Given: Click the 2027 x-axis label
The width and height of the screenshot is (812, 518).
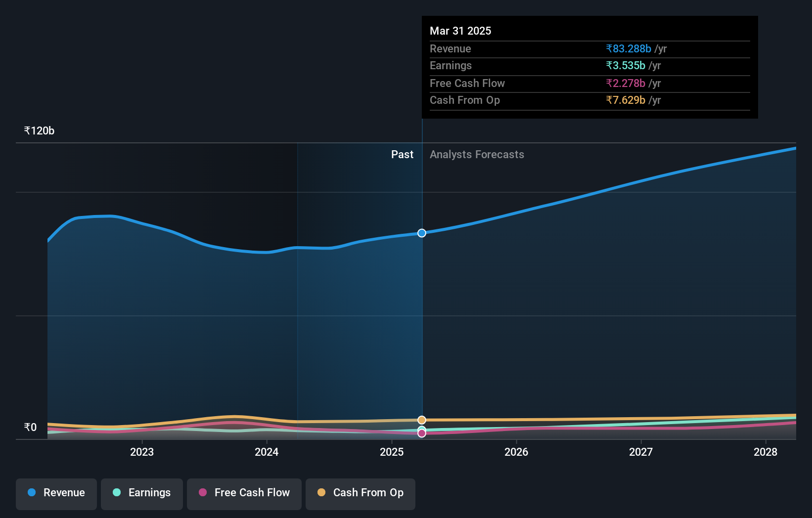Looking at the screenshot, I should [641, 452].
